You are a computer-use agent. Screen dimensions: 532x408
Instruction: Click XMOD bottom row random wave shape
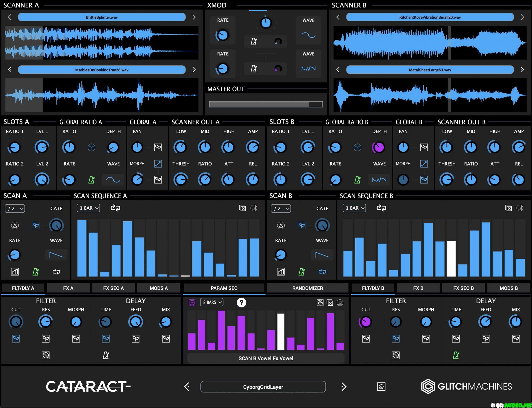[309, 69]
